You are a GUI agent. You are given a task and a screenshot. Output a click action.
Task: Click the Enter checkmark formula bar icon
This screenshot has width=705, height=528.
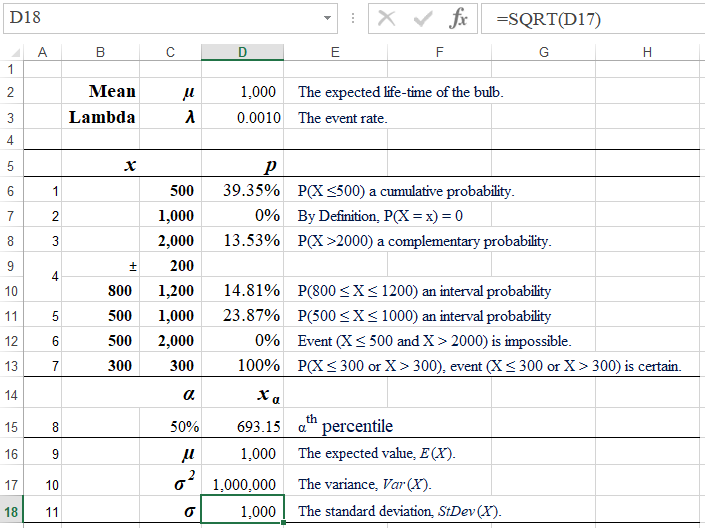[422, 19]
